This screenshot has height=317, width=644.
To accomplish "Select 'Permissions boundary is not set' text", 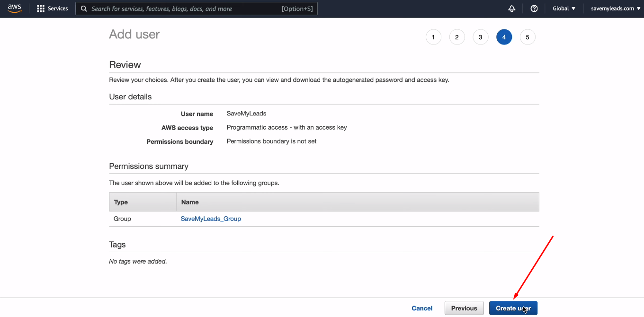I will point(272,141).
